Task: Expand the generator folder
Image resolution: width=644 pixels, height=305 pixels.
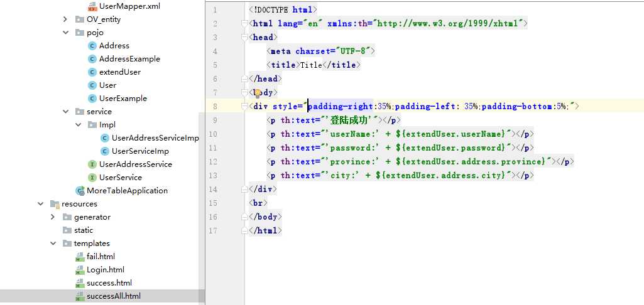Action: click(53, 217)
